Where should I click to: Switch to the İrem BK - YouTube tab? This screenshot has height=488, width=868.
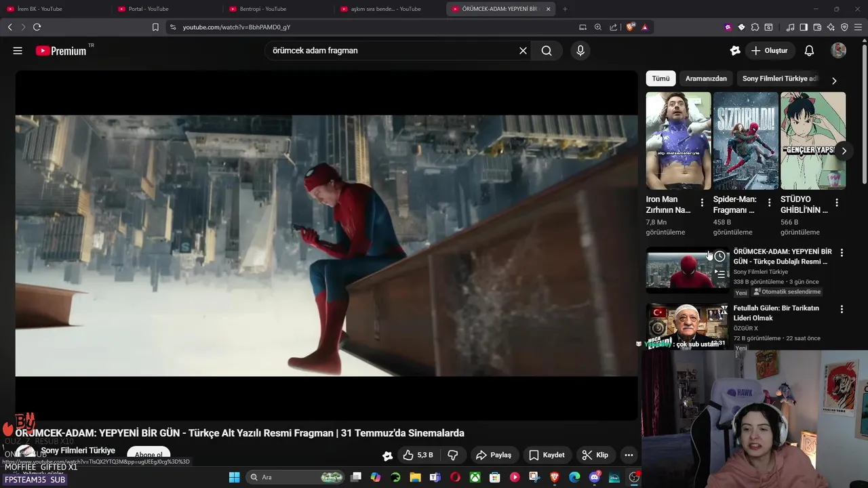[54, 9]
